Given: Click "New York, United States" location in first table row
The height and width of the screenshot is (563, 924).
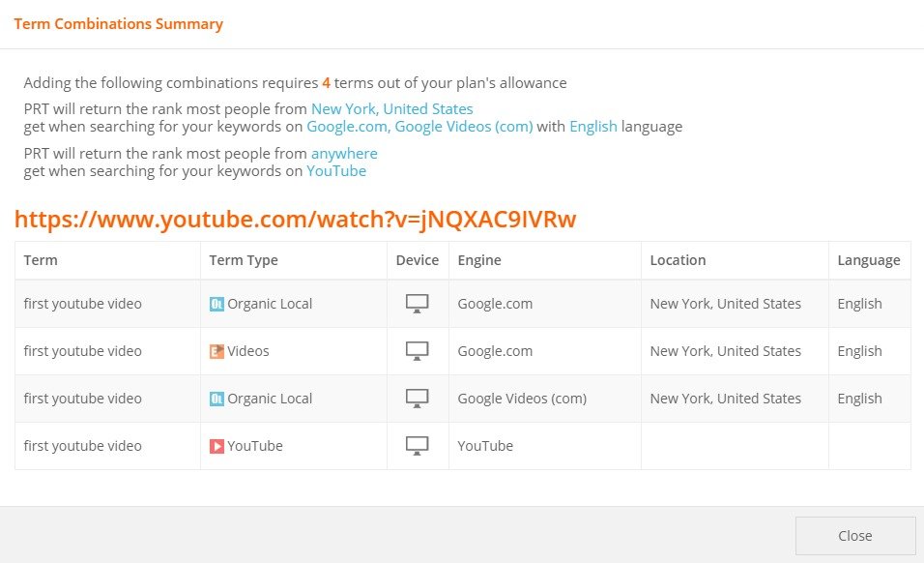Looking at the screenshot, I should pos(726,304).
